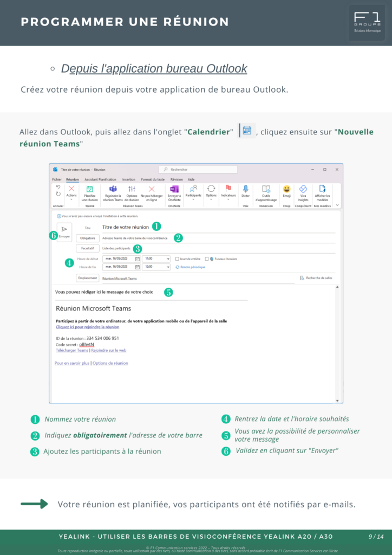The height and width of the screenshot is (555, 392).
Task: Click the Options recurrence circle icon
Action: [211, 188]
